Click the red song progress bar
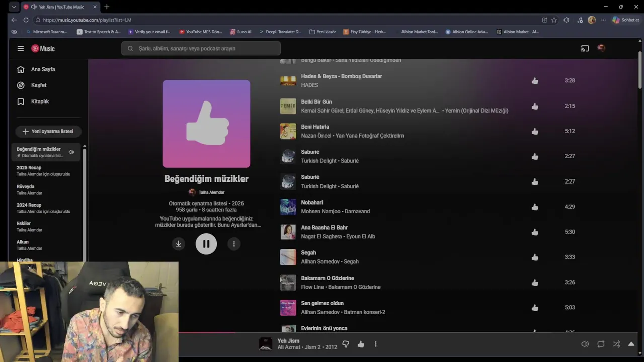The image size is (644, 362). 207,332
